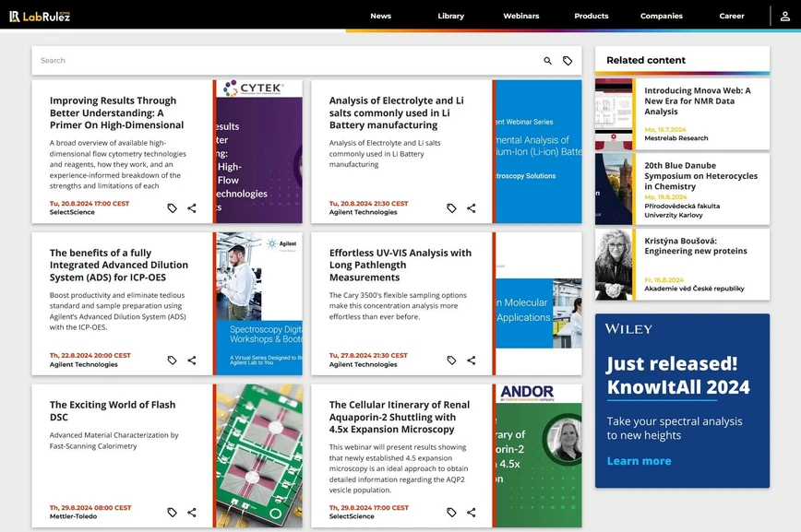Click the Wiley logo in the banner
Image resolution: width=801 pixels, height=532 pixels.
[628, 329]
